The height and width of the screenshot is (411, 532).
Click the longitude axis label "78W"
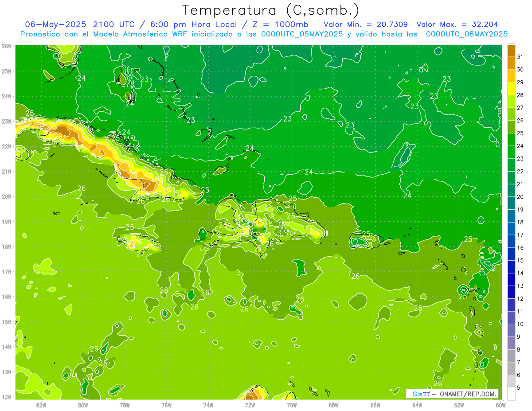(x=125, y=405)
